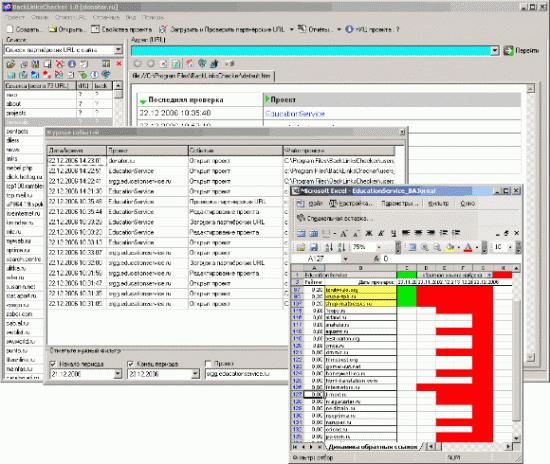
Task: Open the Загрузить и Проверить dropdown arrow
Action: (x=291, y=29)
